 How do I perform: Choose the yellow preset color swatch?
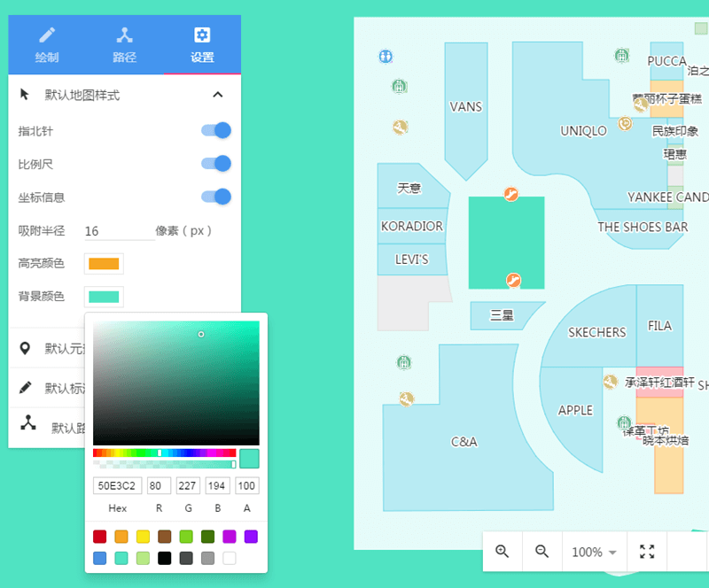[143, 537]
